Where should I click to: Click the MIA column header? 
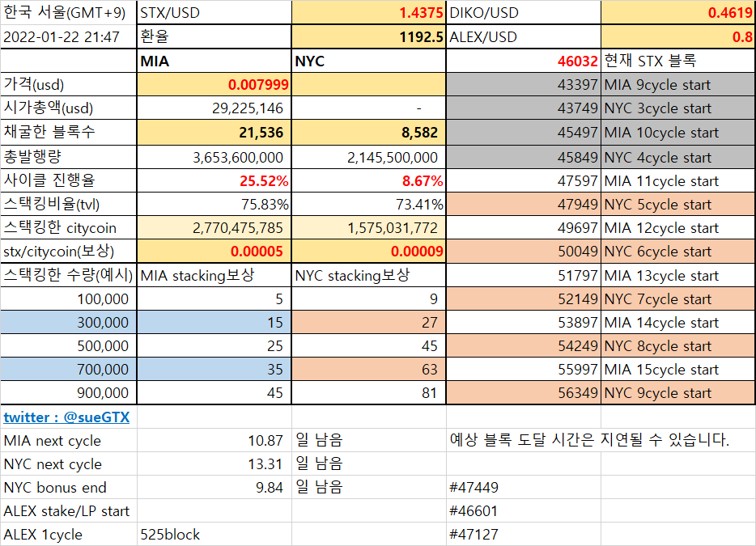(x=214, y=61)
